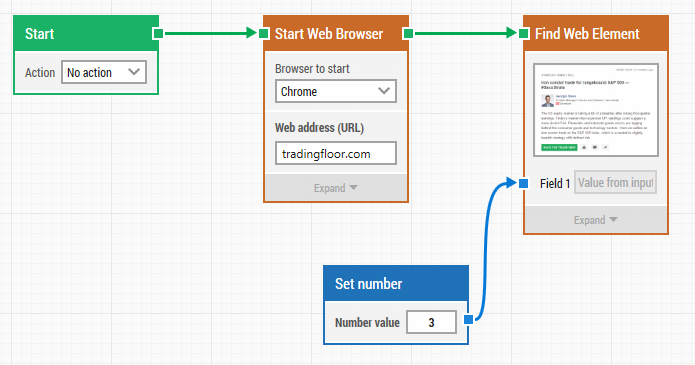Click the Expand arrow in Start Web Browser
The height and width of the screenshot is (365, 695).
(353, 188)
